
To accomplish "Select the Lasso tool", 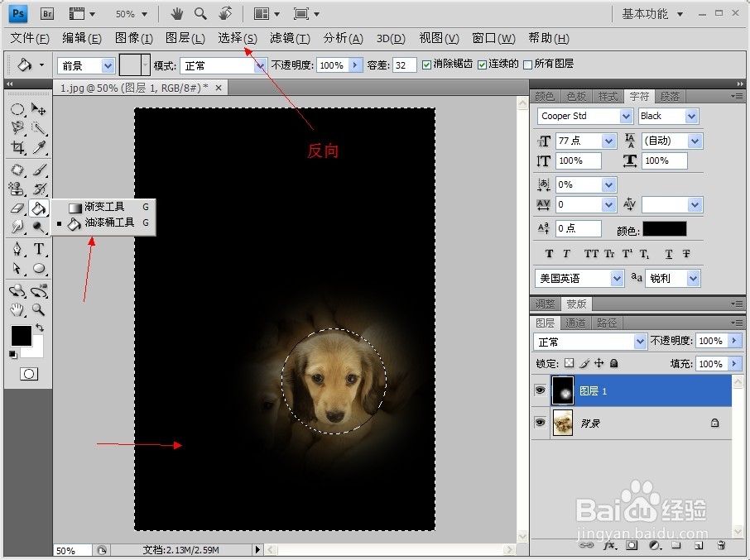I will coord(17,127).
